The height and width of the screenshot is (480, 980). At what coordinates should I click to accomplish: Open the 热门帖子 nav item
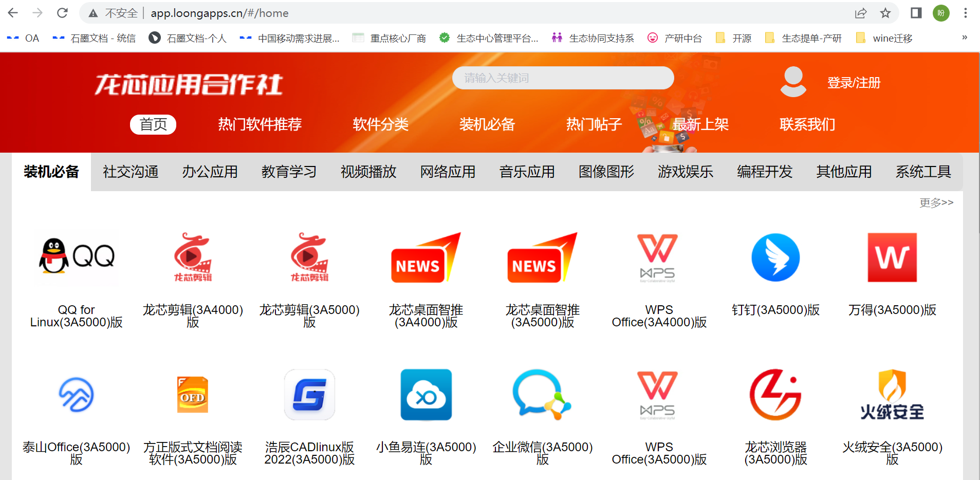(x=594, y=124)
